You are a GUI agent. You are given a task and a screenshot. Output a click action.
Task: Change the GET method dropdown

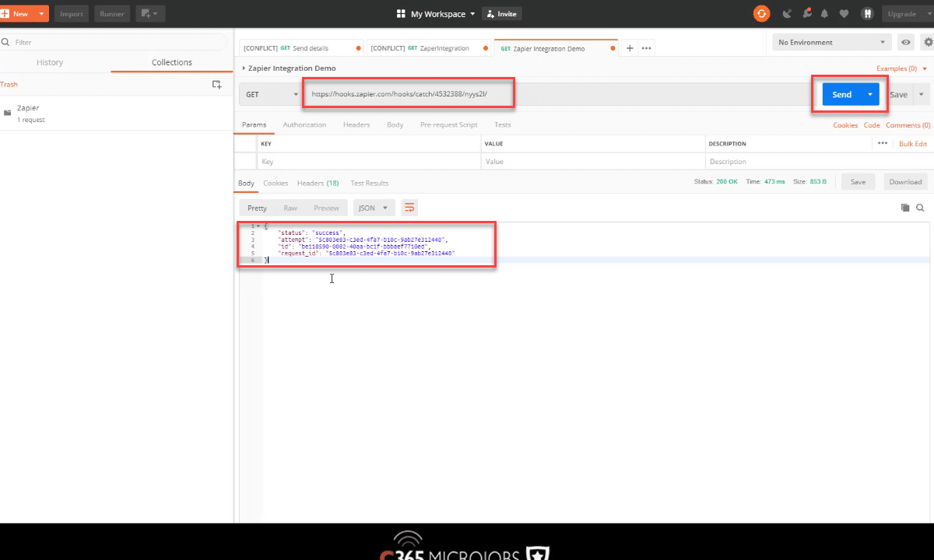click(272, 95)
